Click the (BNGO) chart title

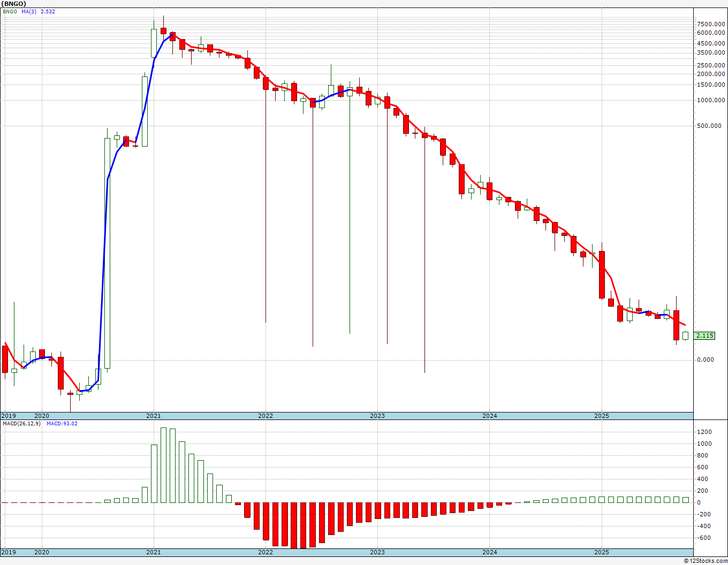14,4
